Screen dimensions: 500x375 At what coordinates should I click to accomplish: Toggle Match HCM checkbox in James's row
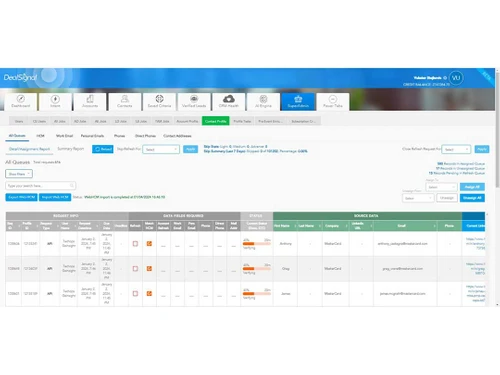click(149, 294)
